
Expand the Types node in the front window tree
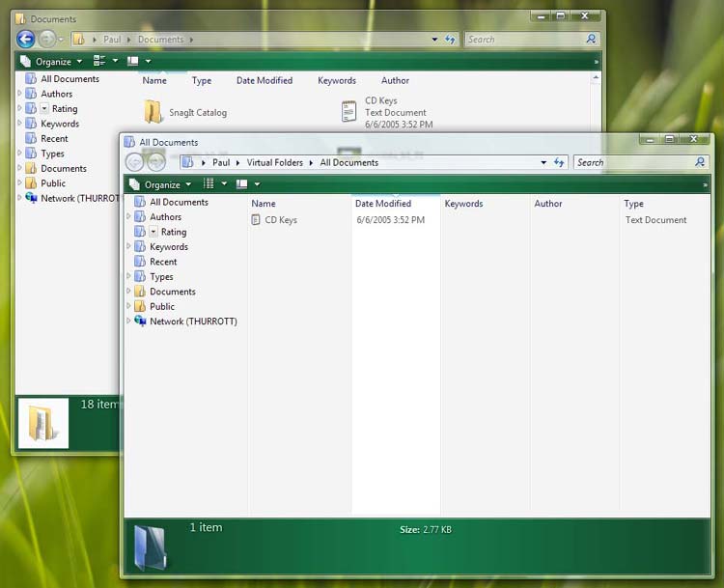[x=129, y=277]
